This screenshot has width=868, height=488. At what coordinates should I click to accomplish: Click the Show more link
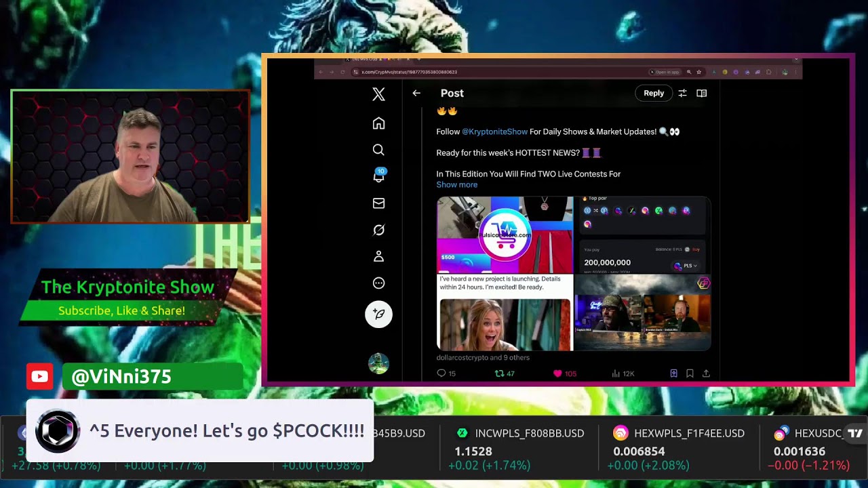pyautogui.click(x=457, y=184)
